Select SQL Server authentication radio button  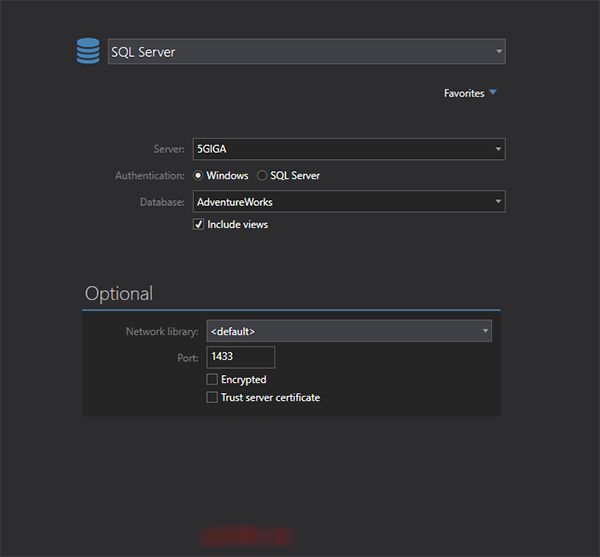point(262,176)
